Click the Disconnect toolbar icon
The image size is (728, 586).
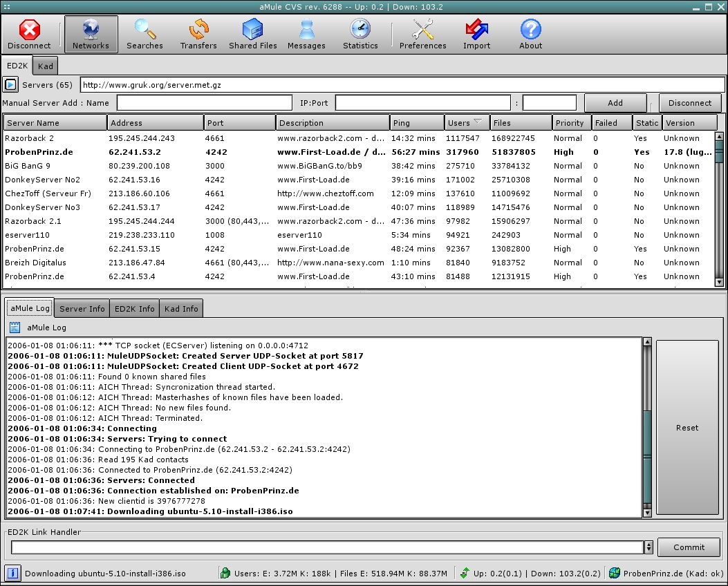coord(29,35)
